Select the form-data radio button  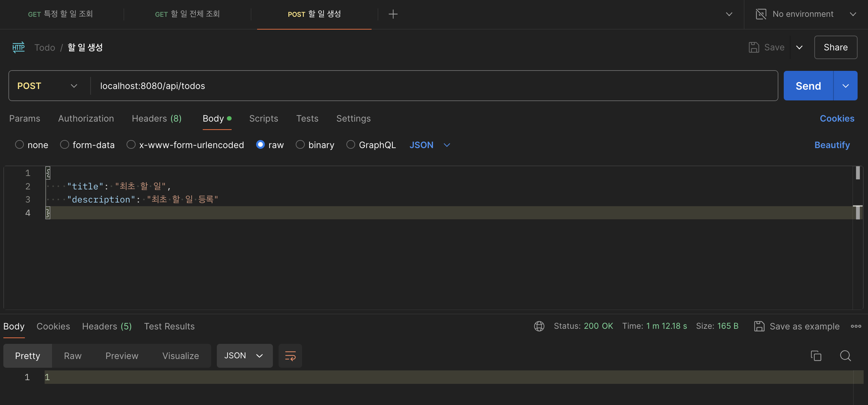[x=64, y=145]
